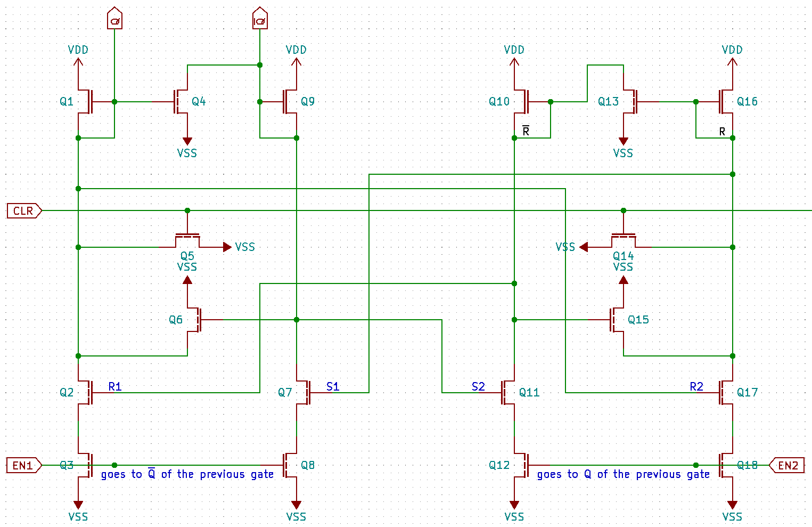Select the Q8 transistor symbol
The image size is (812, 527).
point(290,465)
